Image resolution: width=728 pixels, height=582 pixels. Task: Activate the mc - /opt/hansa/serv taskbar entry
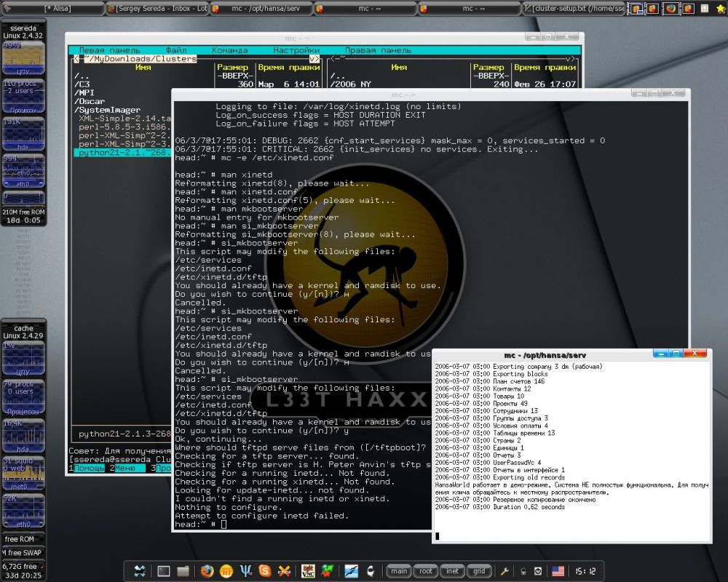coord(261,8)
